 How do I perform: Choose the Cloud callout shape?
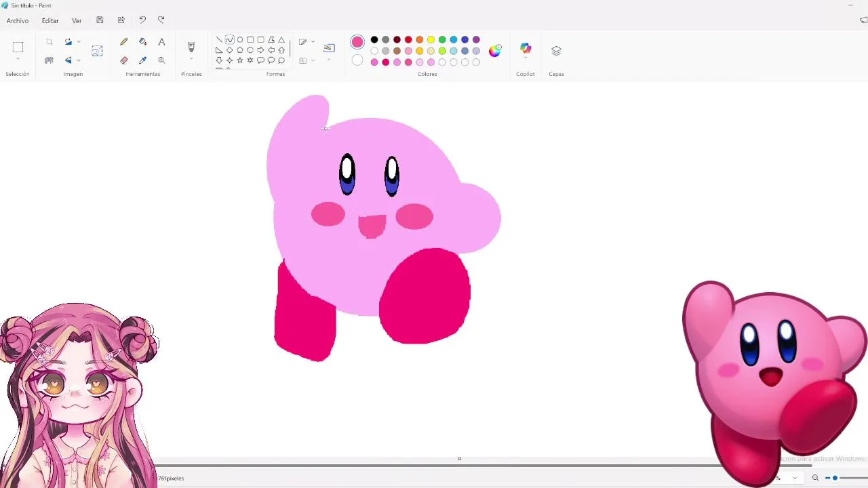tap(281, 60)
